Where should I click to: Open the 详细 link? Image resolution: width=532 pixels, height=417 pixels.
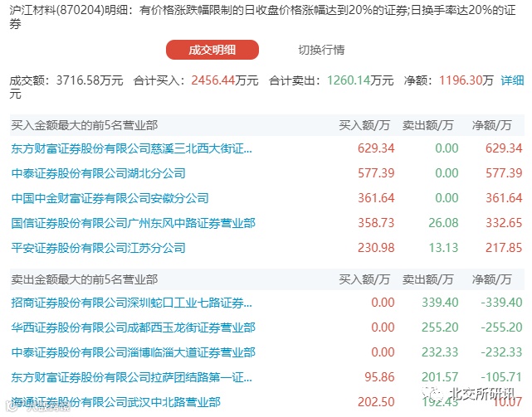(512, 80)
